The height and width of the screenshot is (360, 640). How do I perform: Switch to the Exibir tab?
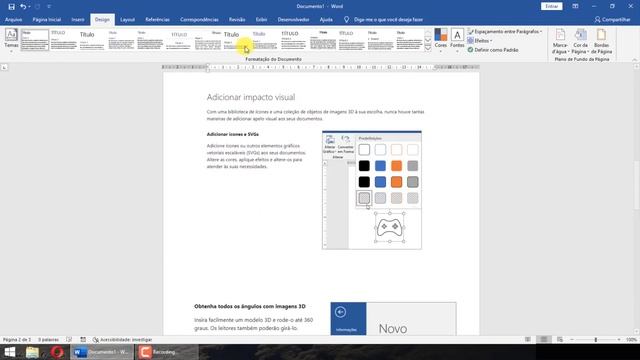(x=261, y=20)
